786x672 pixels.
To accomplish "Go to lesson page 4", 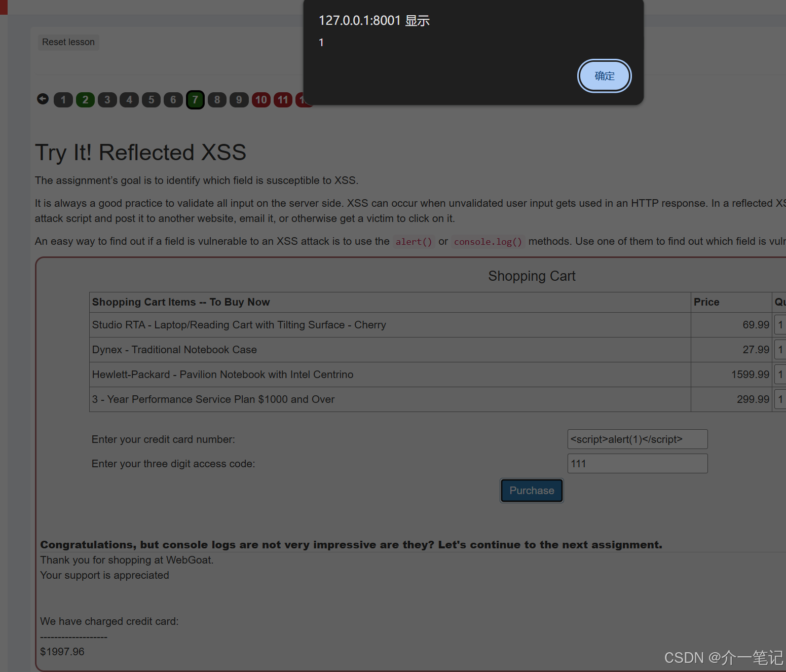I will pyautogui.click(x=129, y=100).
